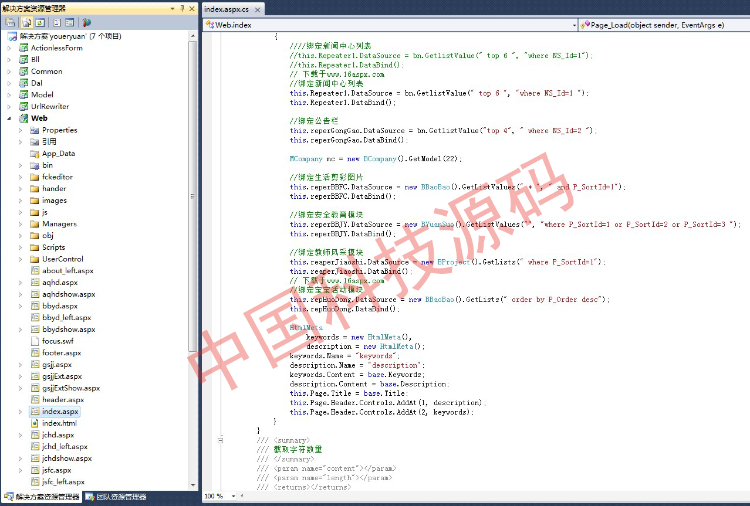Screen dimensions: 750x506
Task: Click the Bll project icon
Action: tap(23, 59)
